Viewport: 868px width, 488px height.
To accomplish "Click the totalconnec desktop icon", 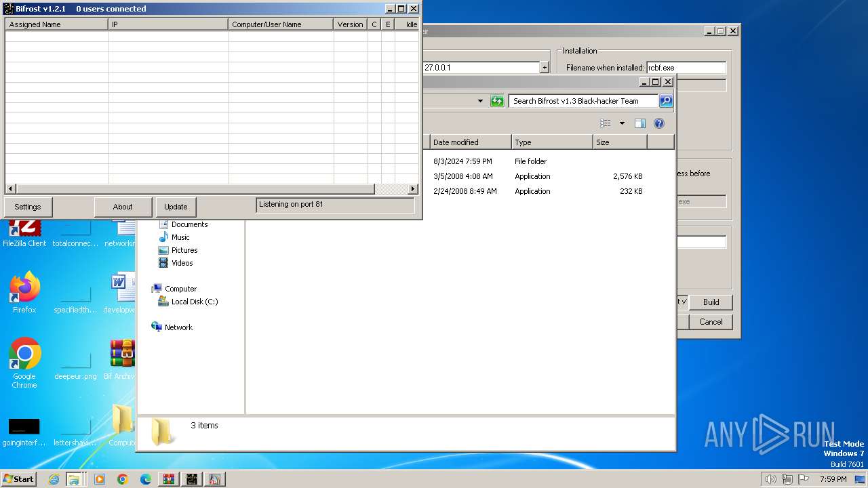I will coord(75,232).
